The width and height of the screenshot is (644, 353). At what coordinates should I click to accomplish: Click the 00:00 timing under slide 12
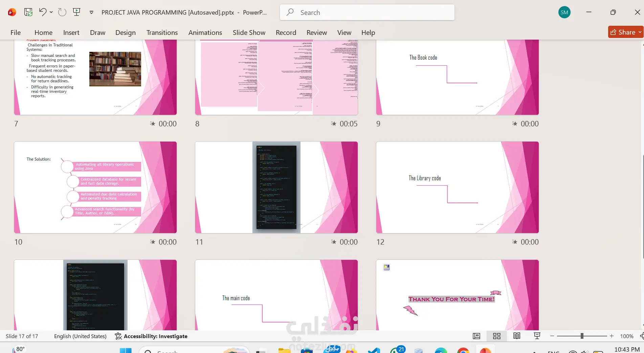click(x=530, y=242)
